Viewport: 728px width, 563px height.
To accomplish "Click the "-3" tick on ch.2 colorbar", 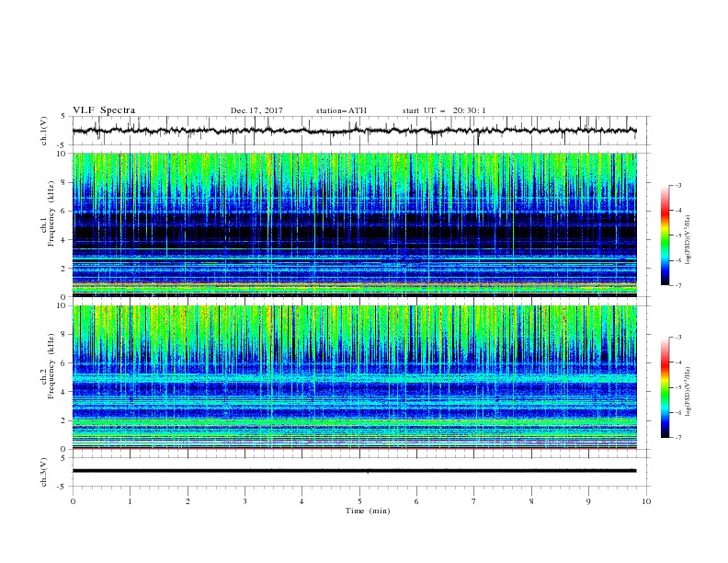I will [x=678, y=338].
